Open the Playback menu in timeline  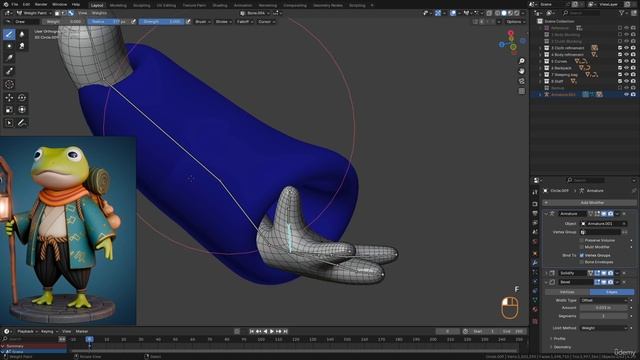coord(27,331)
